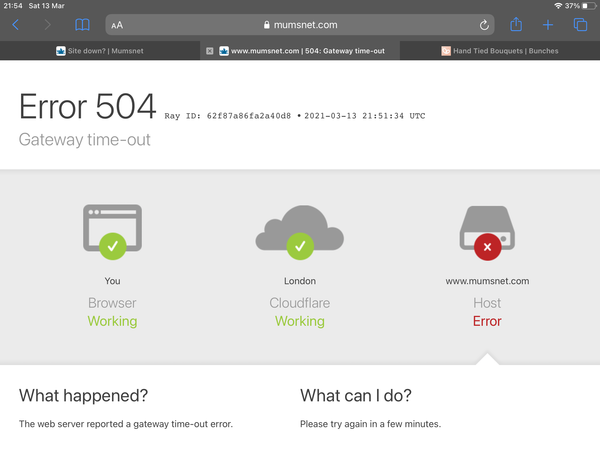Click green 'Working' status under Browser
The image size is (600, 450).
click(x=112, y=321)
